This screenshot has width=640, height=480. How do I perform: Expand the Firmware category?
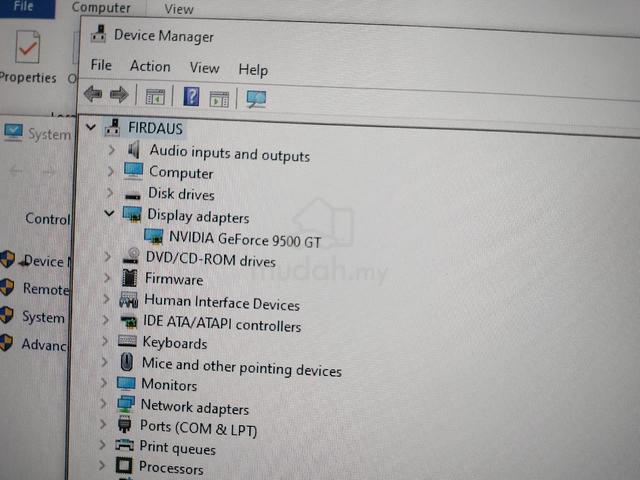pyautogui.click(x=107, y=278)
